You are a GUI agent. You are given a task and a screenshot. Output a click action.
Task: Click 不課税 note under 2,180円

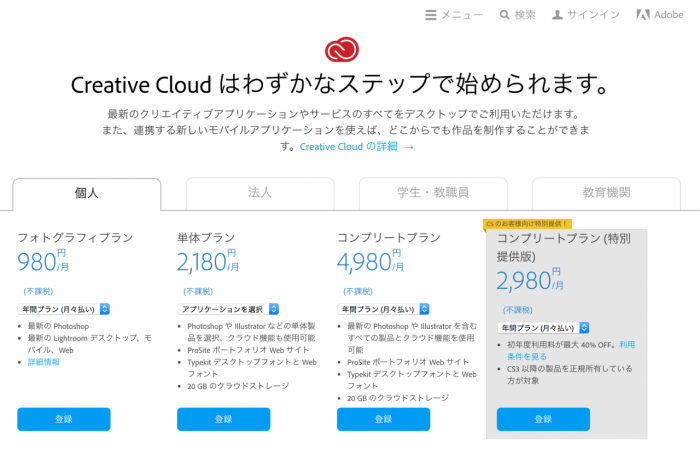click(x=198, y=292)
